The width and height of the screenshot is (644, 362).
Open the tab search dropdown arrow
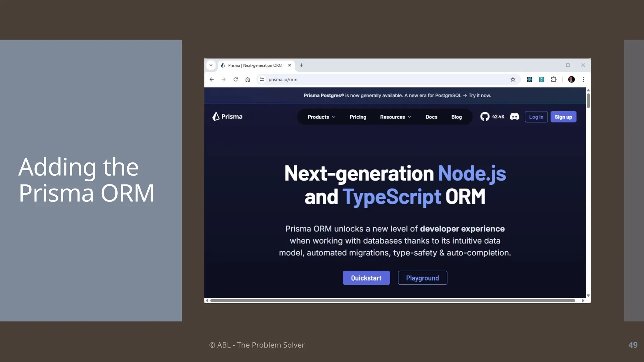(x=211, y=65)
